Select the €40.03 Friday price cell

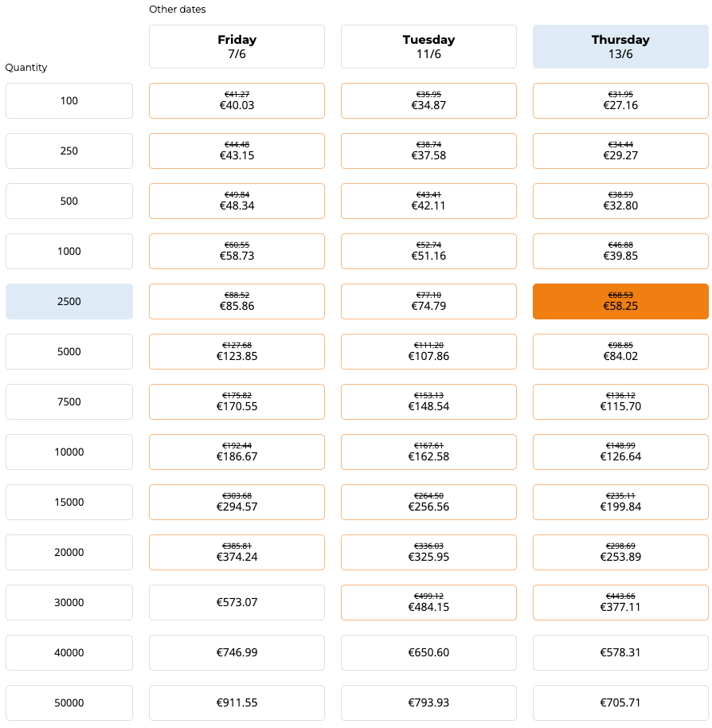(237, 100)
